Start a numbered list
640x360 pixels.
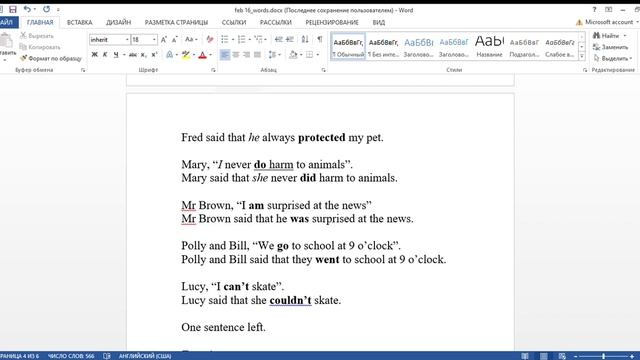[x=242, y=40]
